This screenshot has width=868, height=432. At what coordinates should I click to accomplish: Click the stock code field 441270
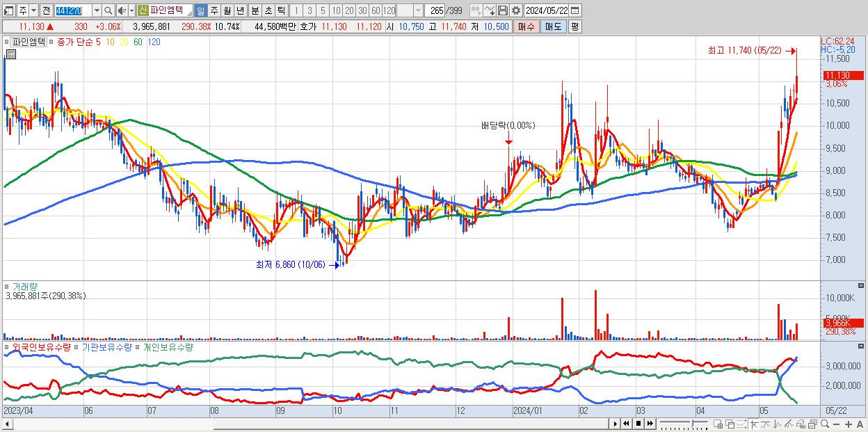point(72,10)
